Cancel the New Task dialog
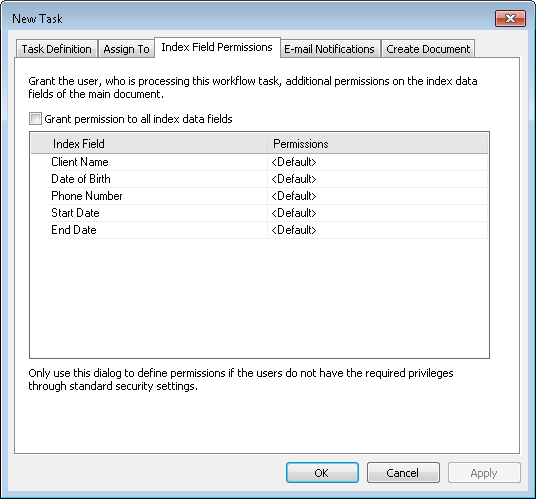This screenshot has height=499, width=536. coord(403,473)
